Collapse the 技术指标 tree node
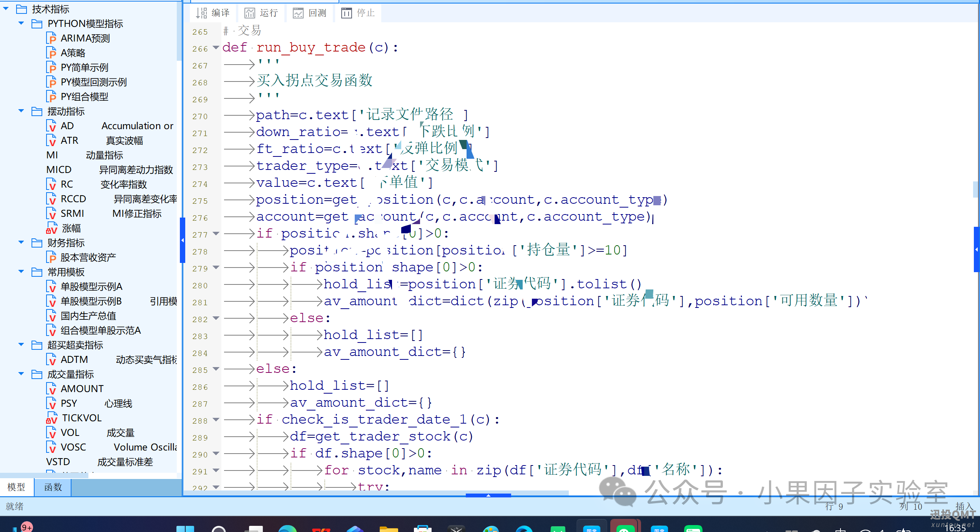 [6, 8]
